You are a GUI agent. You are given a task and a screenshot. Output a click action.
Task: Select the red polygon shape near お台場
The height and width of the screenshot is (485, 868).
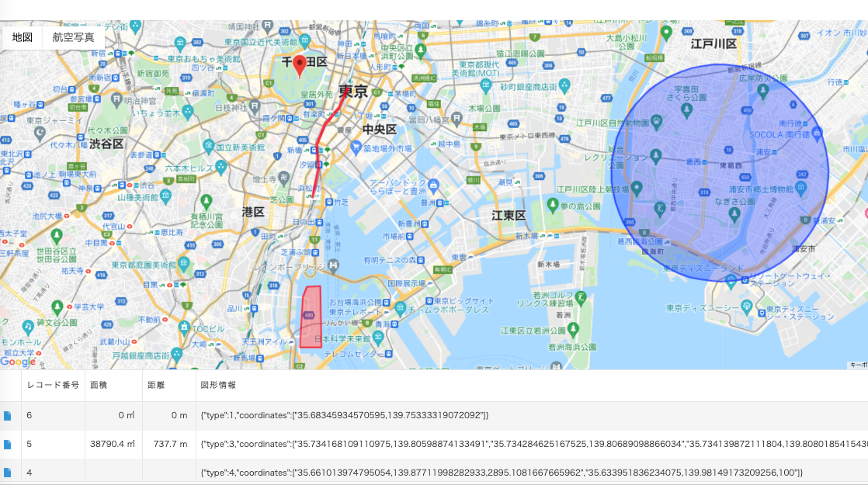(x=311, y=317)
